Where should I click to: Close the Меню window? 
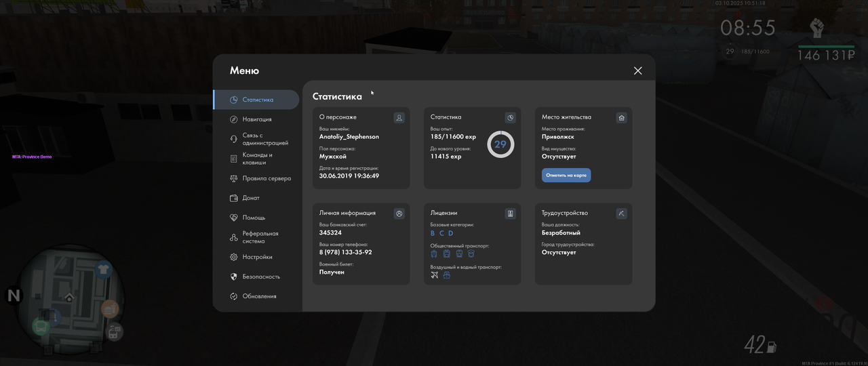(x=637, y=70)
